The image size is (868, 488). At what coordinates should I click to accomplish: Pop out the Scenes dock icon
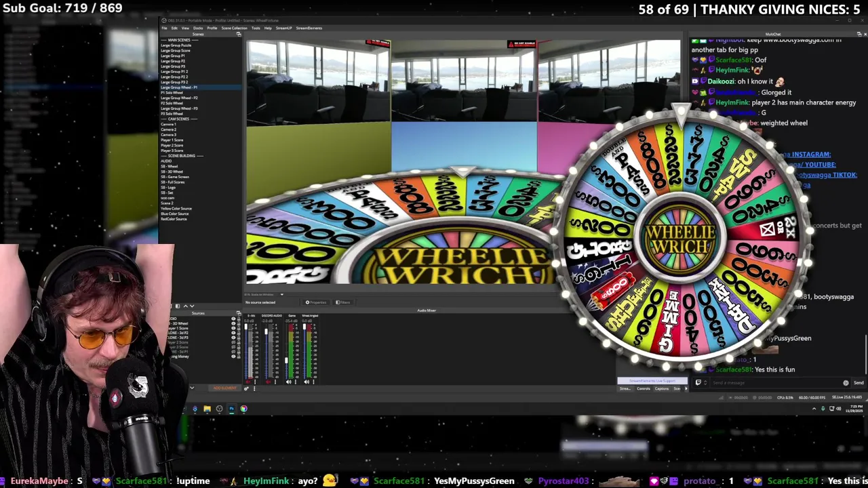pos(239,34)
